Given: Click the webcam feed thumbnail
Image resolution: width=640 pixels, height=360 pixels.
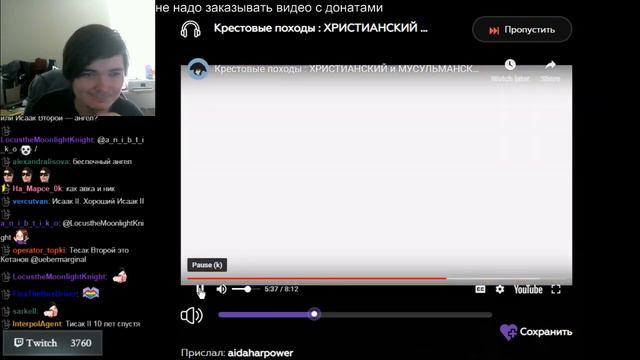Looking at the screenshot, I should point(78,58).
